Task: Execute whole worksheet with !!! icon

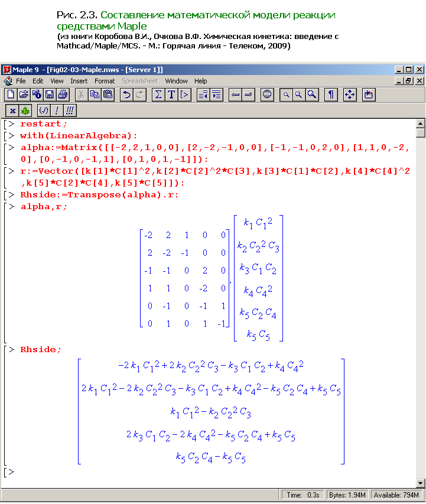Action: (x=70, y=111)
